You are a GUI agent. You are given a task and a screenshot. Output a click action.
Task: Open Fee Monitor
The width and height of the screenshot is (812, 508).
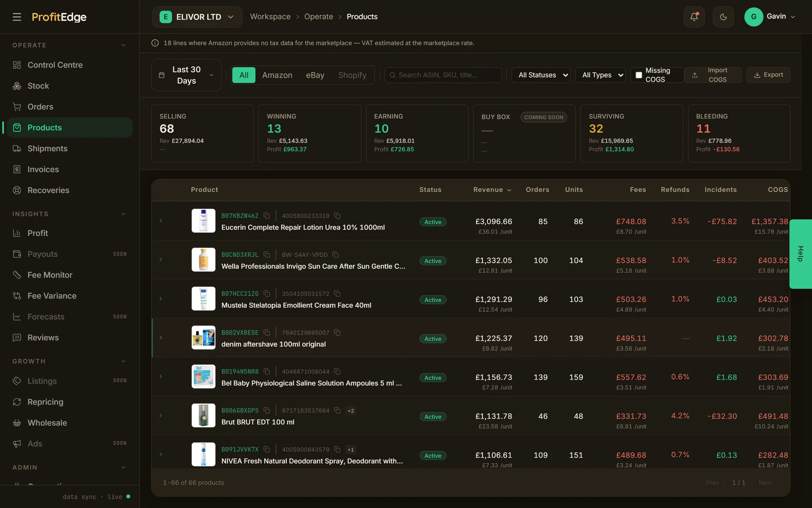tap(69, 275)
